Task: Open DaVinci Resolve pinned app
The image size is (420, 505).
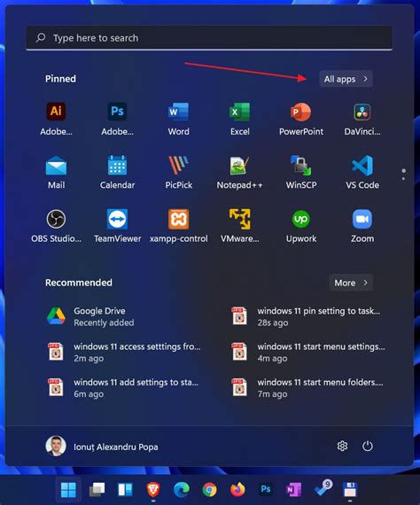Action: pyautogui.click(x=362, y=119)
